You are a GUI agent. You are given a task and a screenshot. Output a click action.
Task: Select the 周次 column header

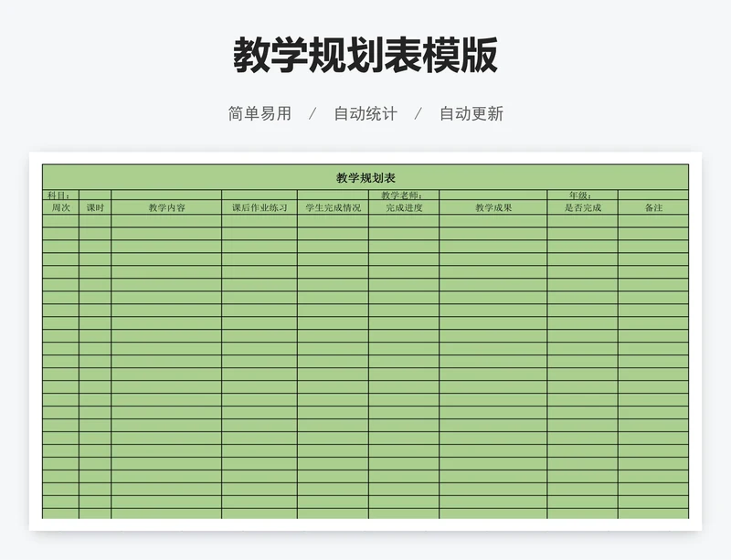[60, 207]
